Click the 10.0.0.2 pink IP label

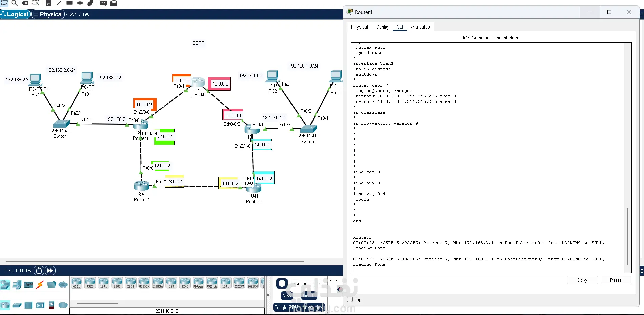point(220,84)
